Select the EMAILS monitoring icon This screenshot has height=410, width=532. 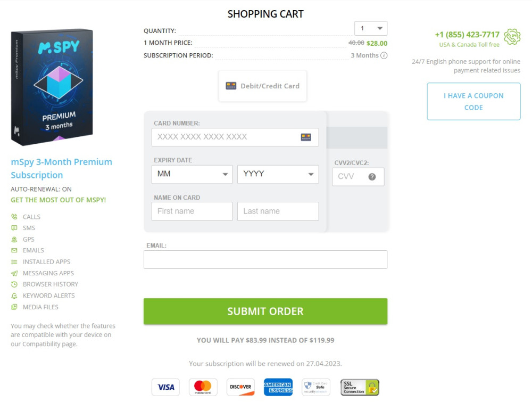tap(13, 250)
